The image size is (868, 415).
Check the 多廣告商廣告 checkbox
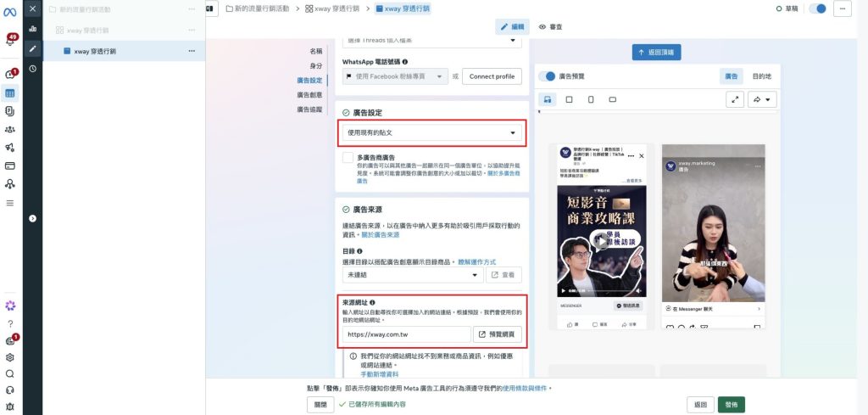coord(348,157)
